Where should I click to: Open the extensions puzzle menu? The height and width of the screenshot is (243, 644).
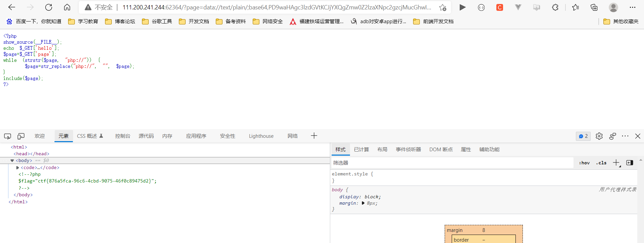[555, 7]
